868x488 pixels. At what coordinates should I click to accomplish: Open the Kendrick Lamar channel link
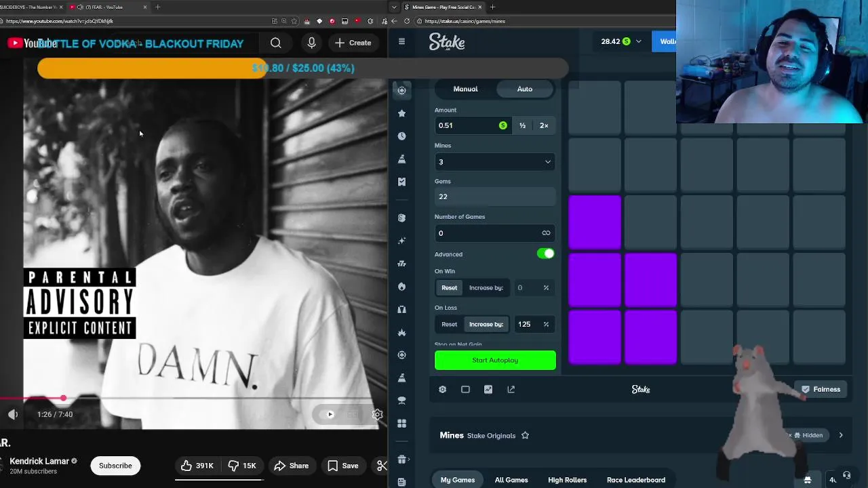39,461
